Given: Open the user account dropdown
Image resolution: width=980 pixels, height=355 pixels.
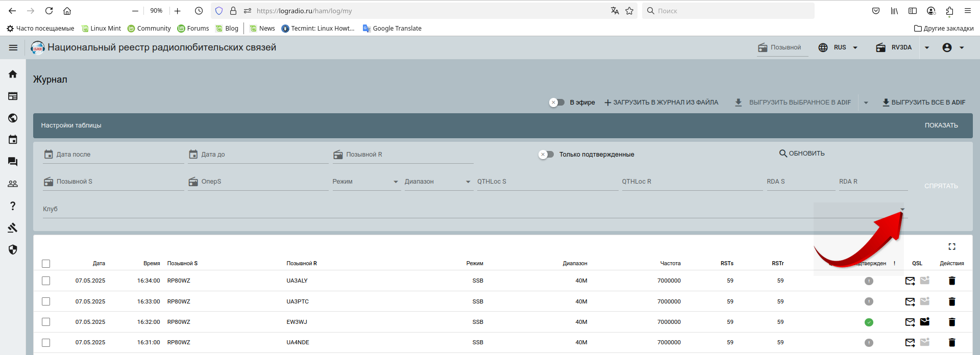Looking at the screenshot, I should click(x=953, y=47).
